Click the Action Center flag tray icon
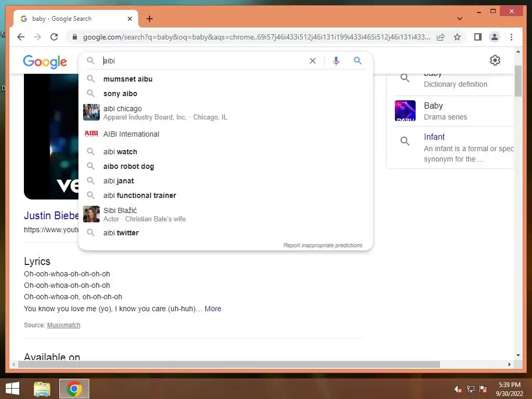532x399 pixels. click(x=483, y=389)
